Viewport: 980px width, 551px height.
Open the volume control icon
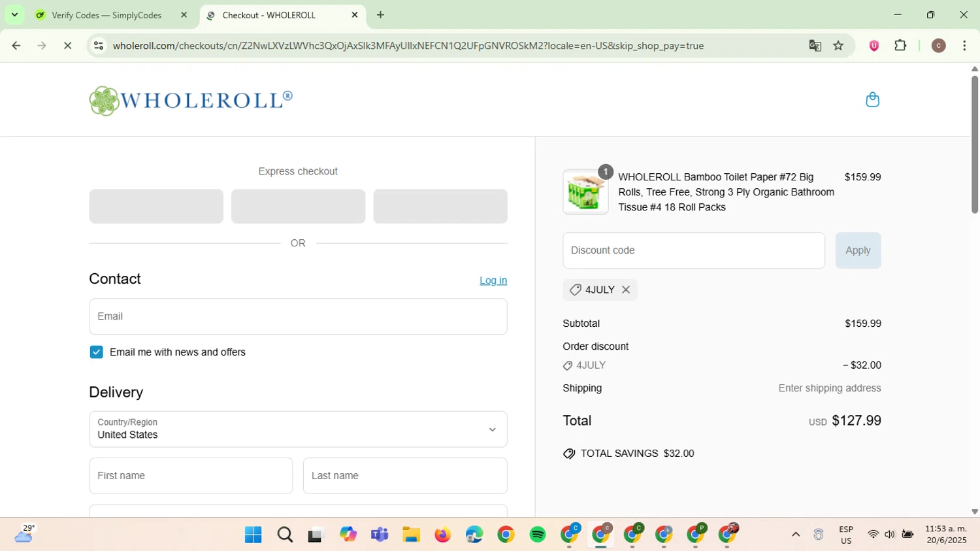[x=890, y=535]
